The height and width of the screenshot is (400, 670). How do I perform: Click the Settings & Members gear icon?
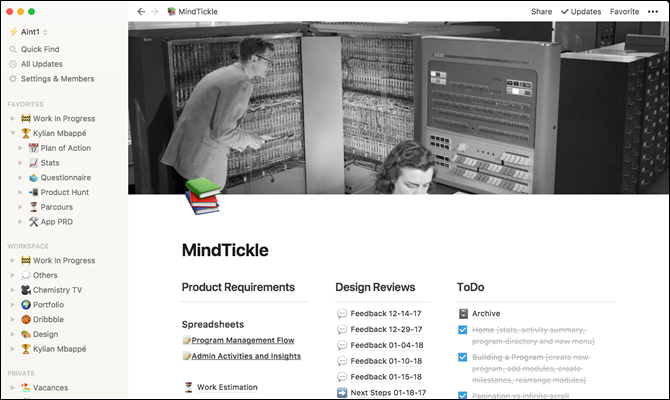pos(13,79)
